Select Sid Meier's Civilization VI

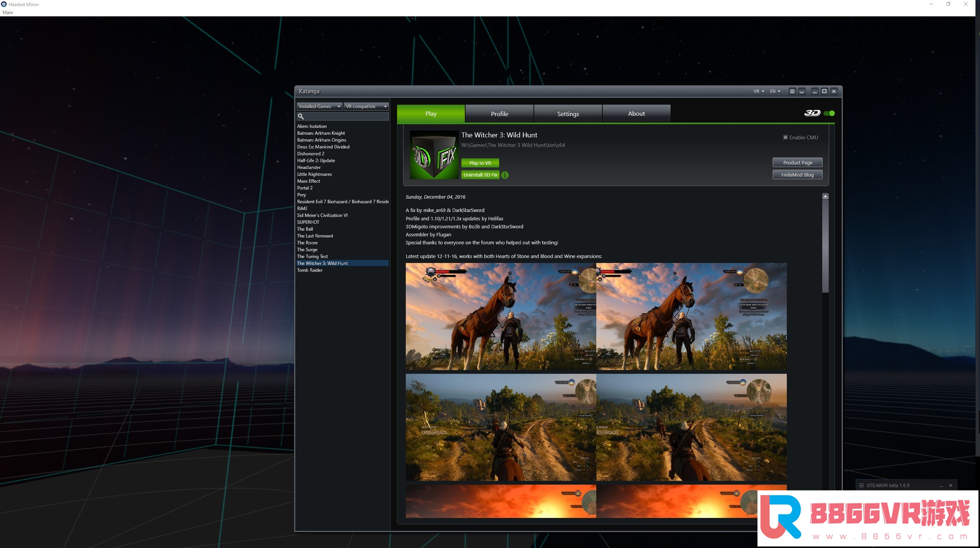[342, 215]
